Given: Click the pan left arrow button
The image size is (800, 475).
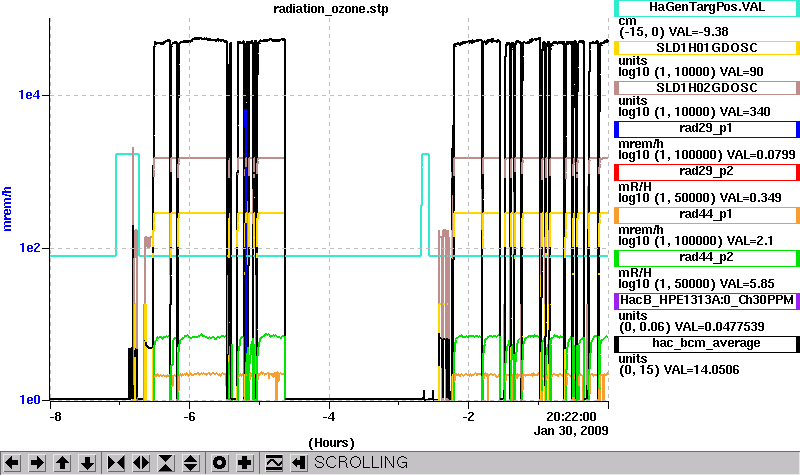Looking at the screenshot, I should 12,463.
